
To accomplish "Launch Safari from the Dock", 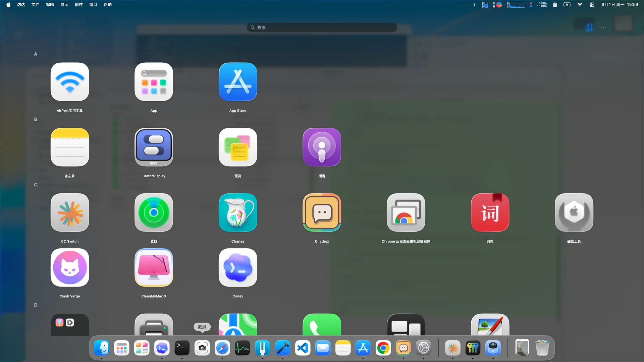I will 222,348.
